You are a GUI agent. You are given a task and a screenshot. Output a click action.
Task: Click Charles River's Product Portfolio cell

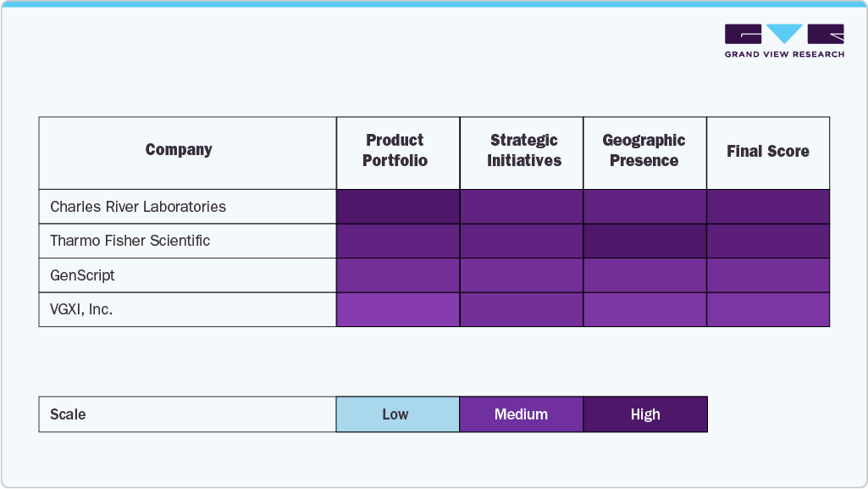point(397,207)
